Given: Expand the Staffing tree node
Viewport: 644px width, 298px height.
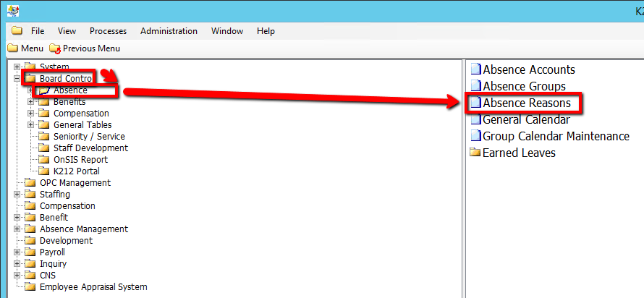Looking at the screenshot, I should (x=17, y=195).
